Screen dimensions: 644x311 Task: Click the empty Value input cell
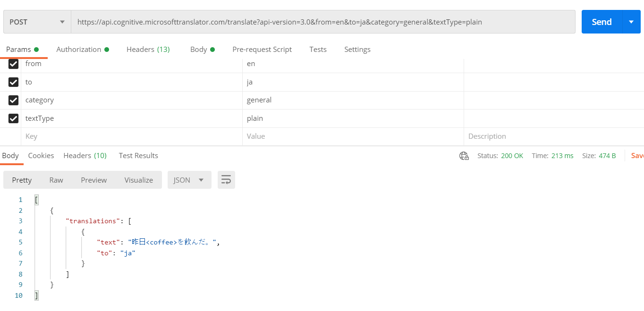click(x=353, y=136)
